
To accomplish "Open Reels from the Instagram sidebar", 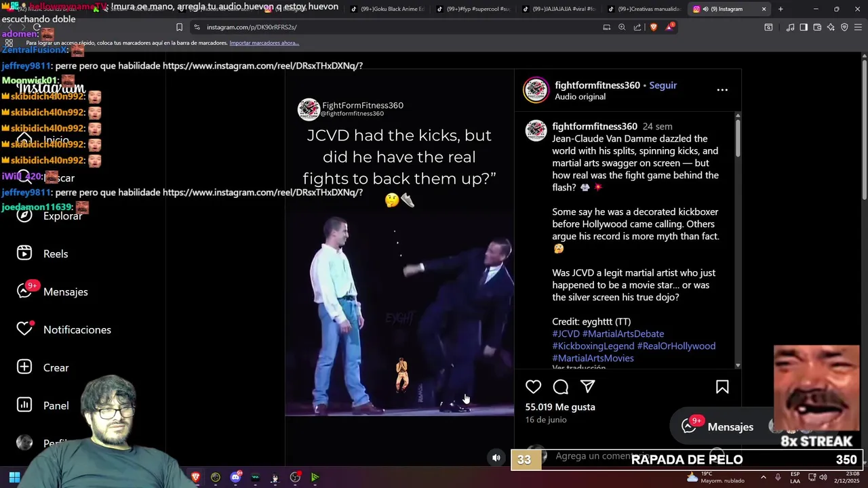I will pos(56,253).
